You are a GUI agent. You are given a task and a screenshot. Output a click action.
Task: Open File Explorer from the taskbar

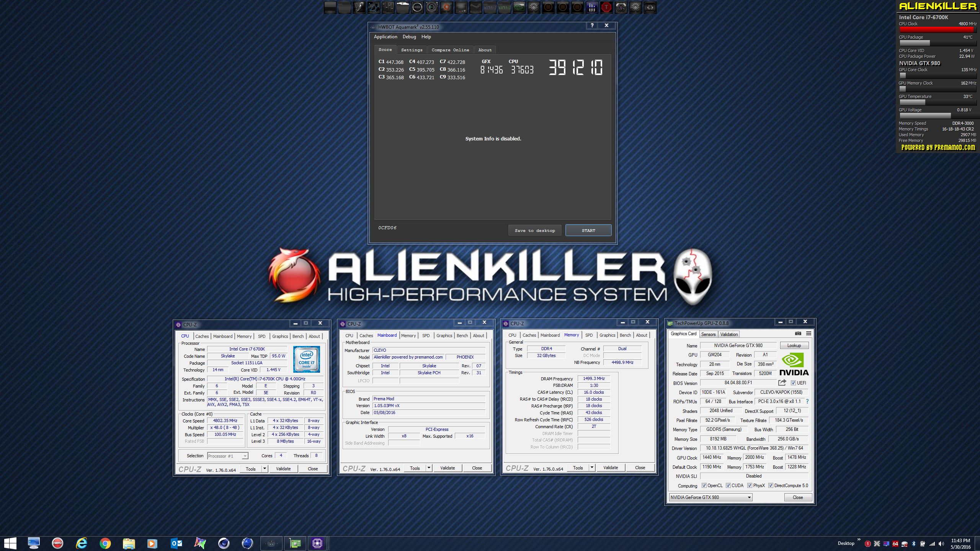pos(129,543)
